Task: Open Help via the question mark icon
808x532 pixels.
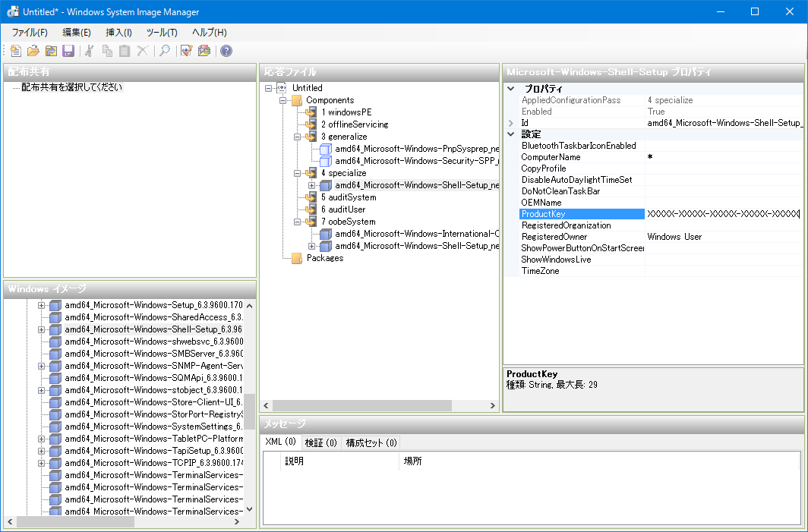Action: click(226, 51)
